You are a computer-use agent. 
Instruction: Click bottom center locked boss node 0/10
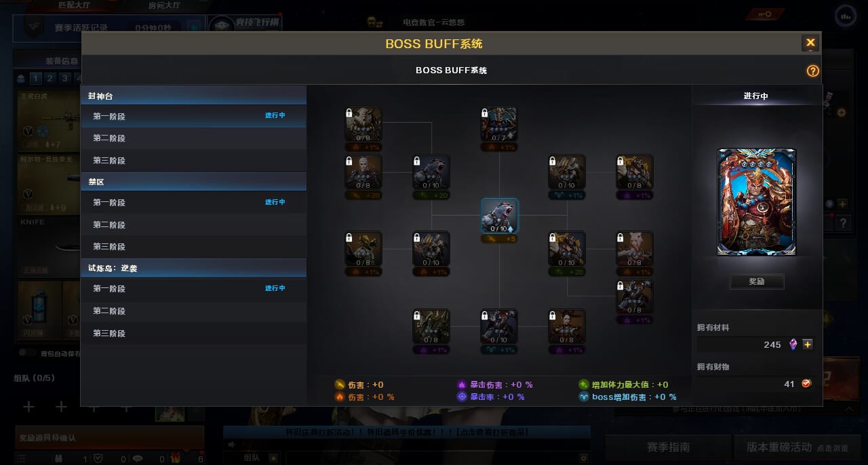[x=499, y=327]
